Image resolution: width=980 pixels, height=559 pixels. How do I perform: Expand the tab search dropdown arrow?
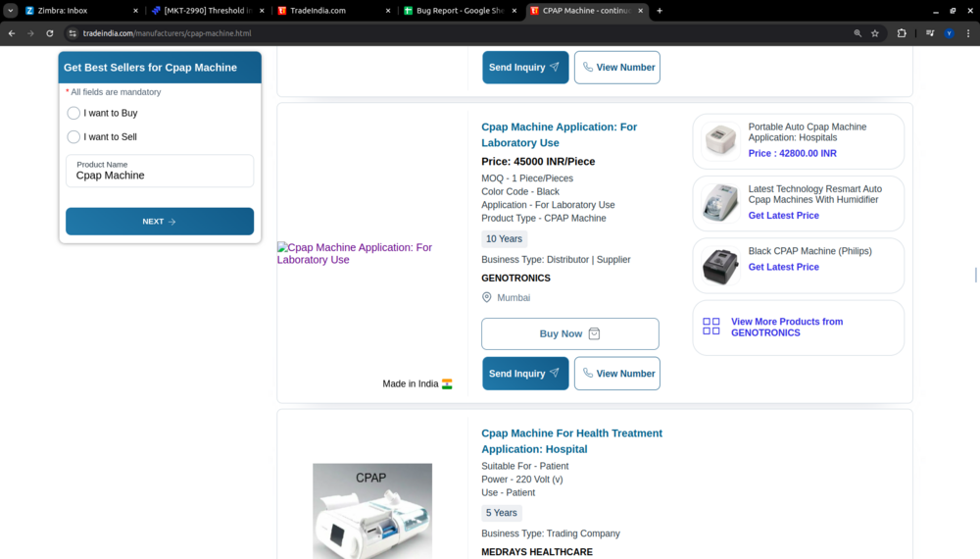tap(10, 11)
